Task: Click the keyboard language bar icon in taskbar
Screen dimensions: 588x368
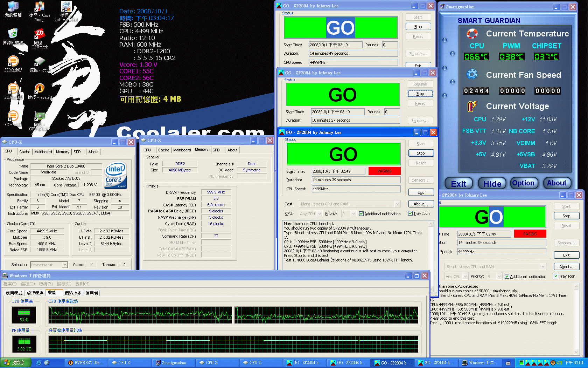Action: (508, 363)
